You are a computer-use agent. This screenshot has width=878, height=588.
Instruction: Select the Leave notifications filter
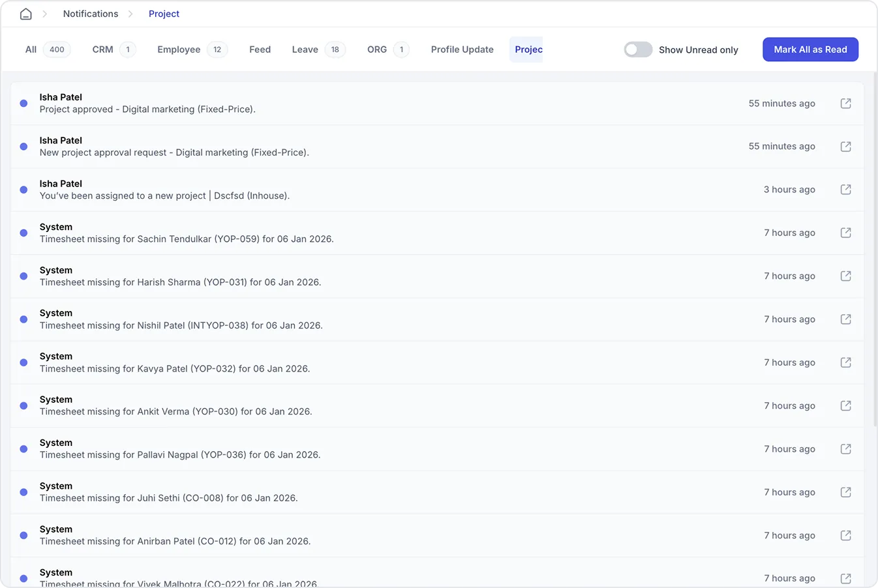coord(305,49)
